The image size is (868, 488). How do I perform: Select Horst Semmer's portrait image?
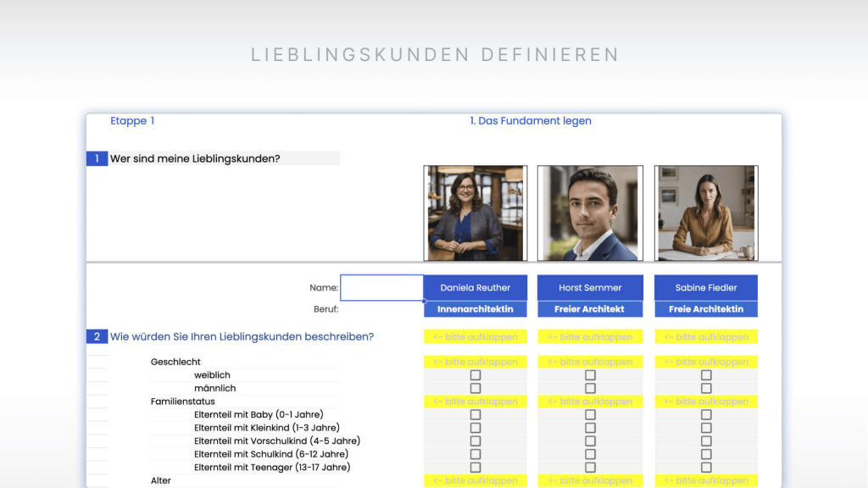coord(590,212)
